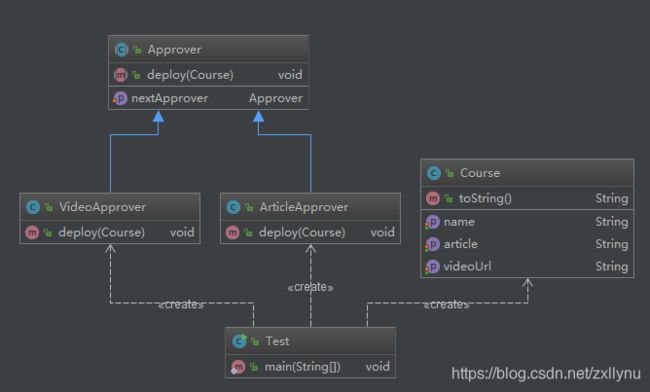Click the property icon next to nextApprover
This screenshot has width=650, height=392.
pyautogui.click(x=120, y=98)
